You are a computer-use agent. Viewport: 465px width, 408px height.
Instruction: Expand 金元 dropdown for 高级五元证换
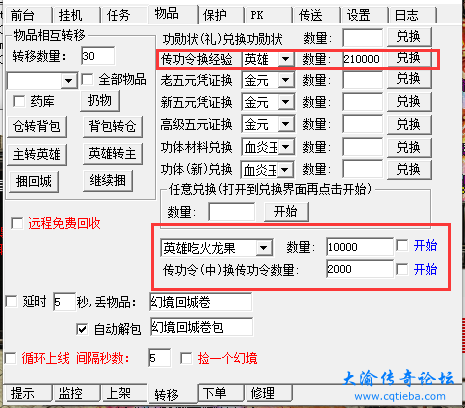click(x=285, y=124)
